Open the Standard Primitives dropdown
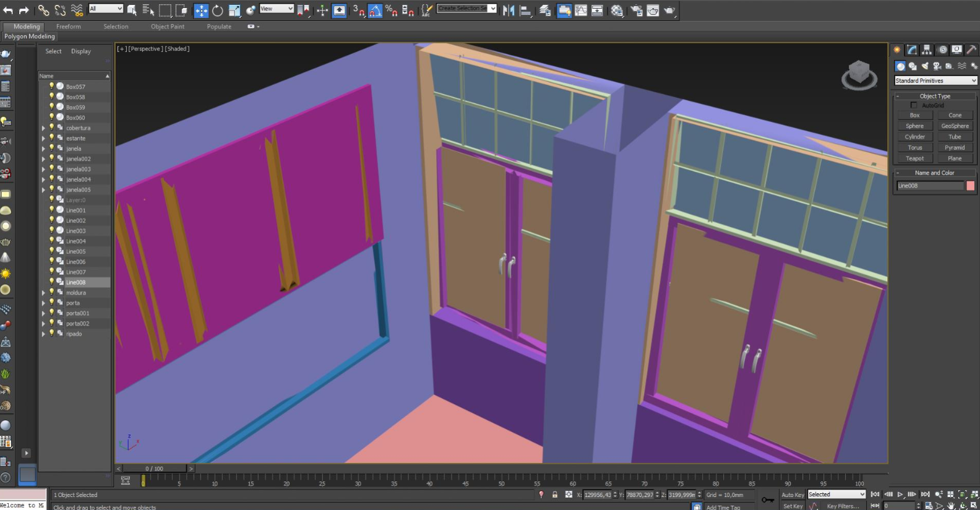 pos(935,80)
